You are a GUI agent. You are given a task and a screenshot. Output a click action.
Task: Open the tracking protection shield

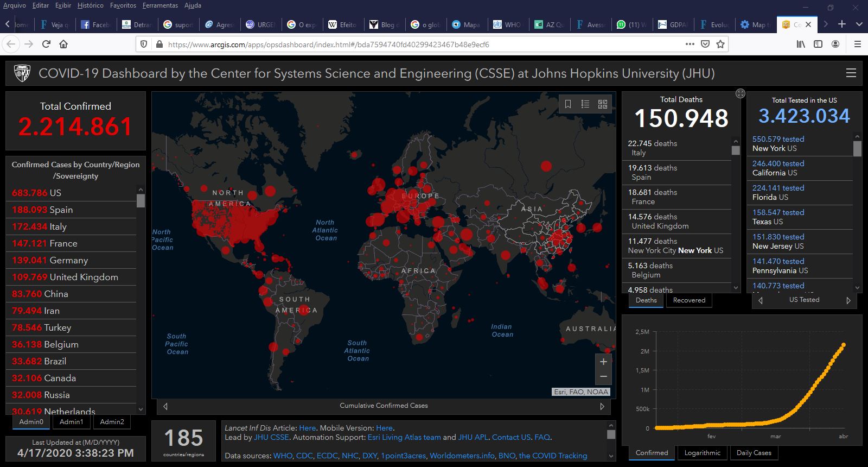pyautogui.click(x=144, y=44)
